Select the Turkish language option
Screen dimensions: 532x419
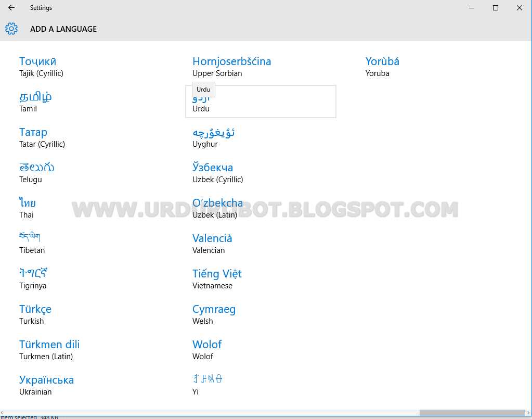tap(35, 314)
